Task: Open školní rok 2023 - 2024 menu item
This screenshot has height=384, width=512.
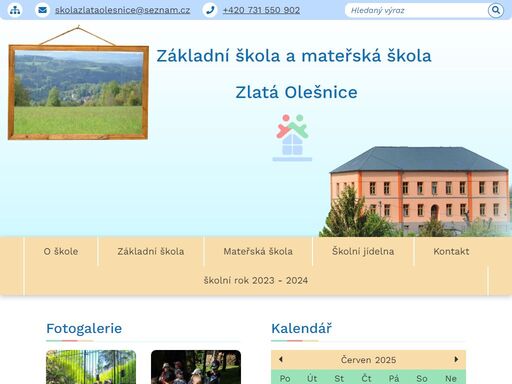Action: point(256,280)
